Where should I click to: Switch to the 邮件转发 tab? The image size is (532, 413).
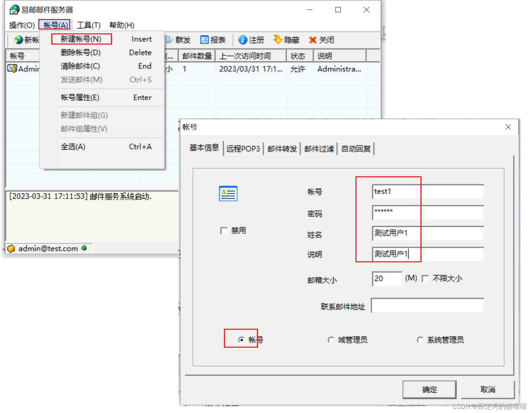(x=282, y=148)
